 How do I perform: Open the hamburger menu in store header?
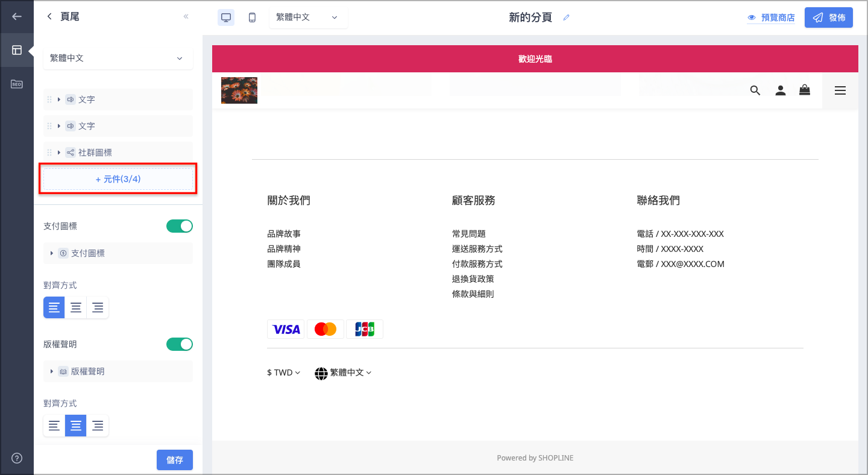click(x=840, y=90)
